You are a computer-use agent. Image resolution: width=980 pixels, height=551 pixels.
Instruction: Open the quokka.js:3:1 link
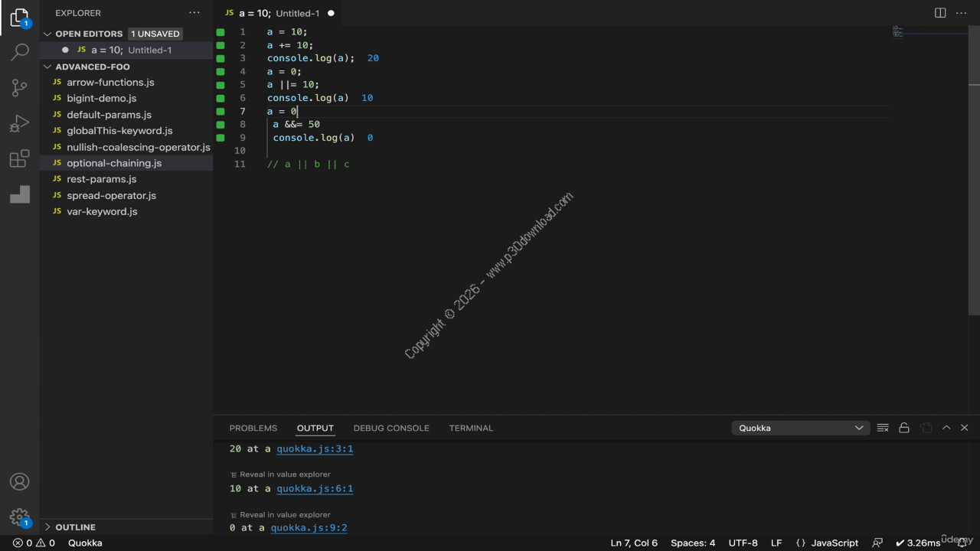pyautogui.click(x=315, y=448)
